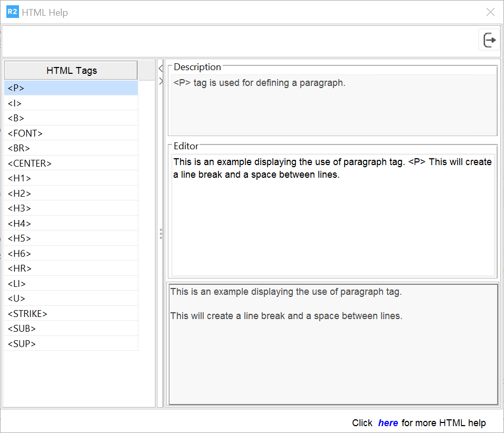
Task: Click the R2 application logo icon
Action: 12,12
